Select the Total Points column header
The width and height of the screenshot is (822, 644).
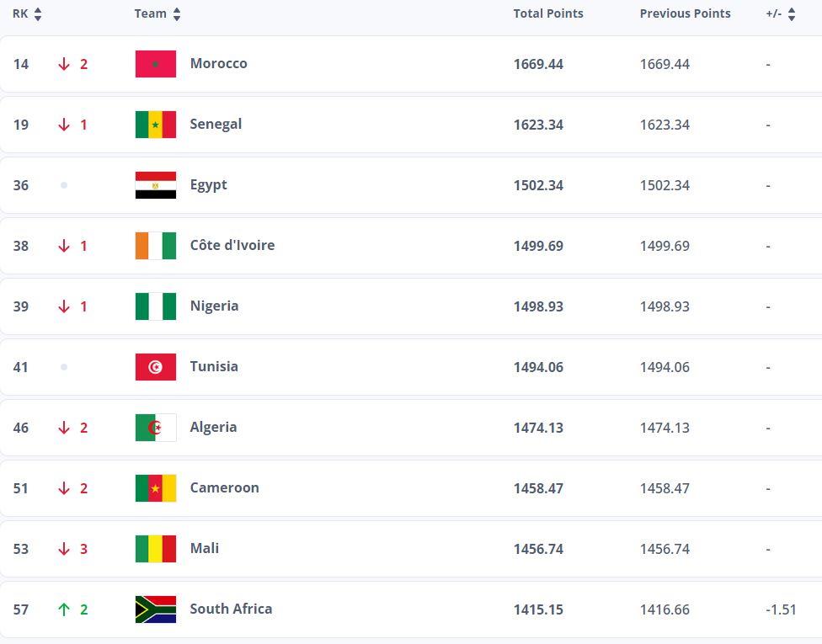pos(547,13)
